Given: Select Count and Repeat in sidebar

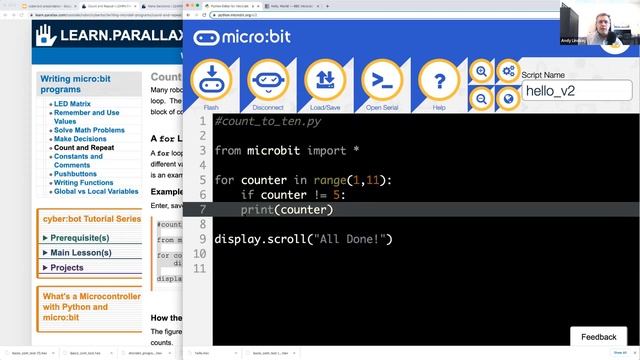Looking at the screenshot, I should [84, 147].
